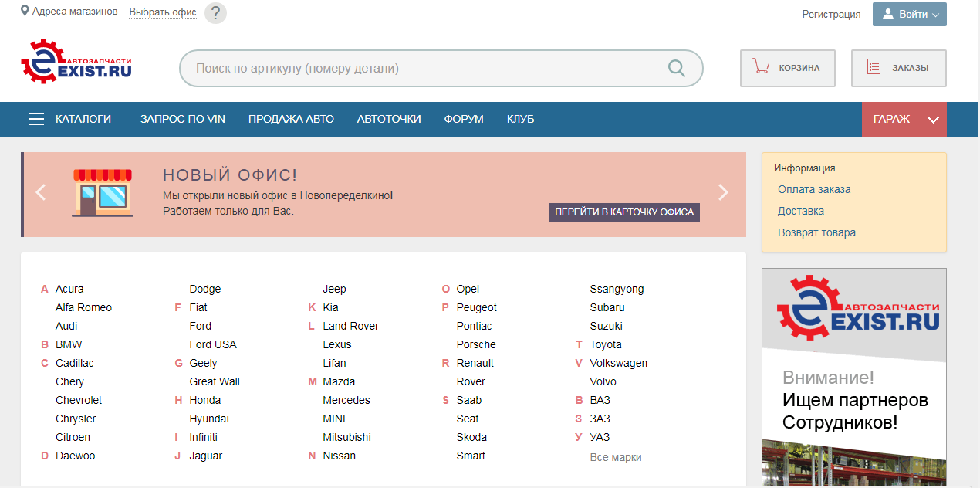980x488 pixels.
Task: Select the Hyundai brand
Action: (x=209, y=419)
